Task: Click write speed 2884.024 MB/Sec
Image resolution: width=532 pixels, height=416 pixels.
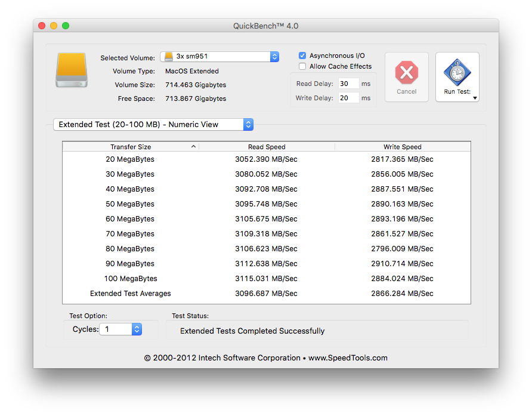Action: (402, 279)
